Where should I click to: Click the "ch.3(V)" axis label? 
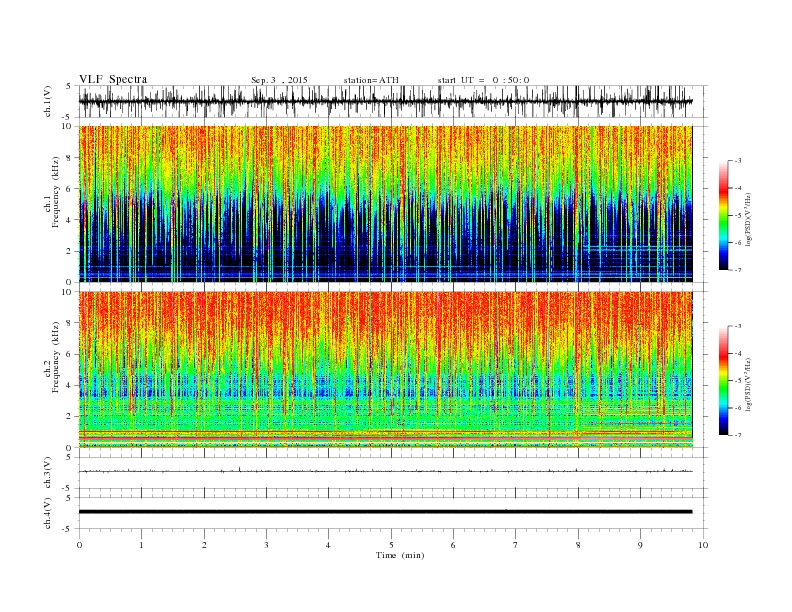[x=48, y=473]
